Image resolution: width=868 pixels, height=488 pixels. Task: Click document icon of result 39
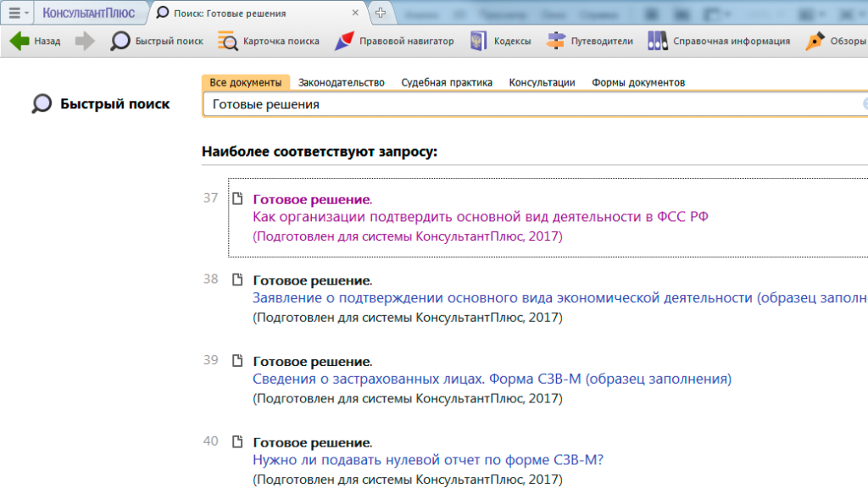coord(237,361)
